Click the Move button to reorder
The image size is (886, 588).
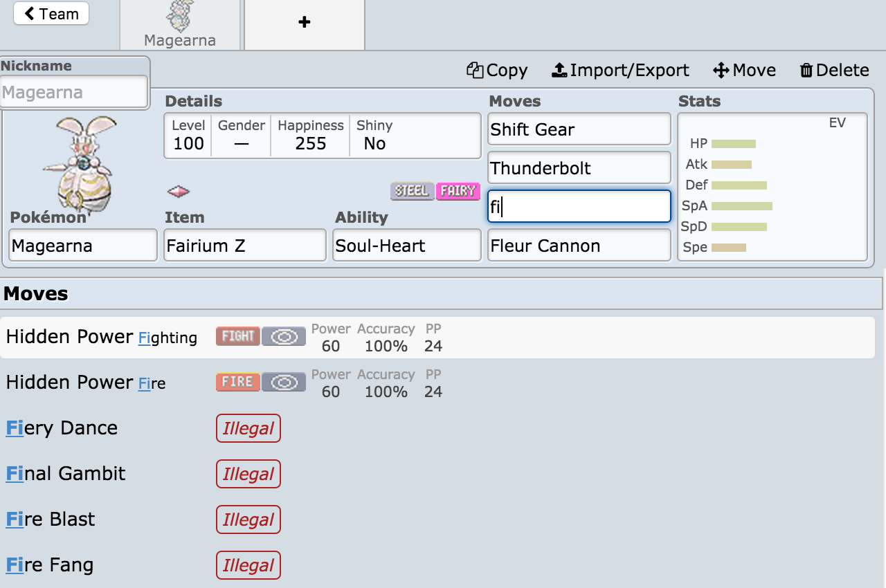click(x=744, y=70)
